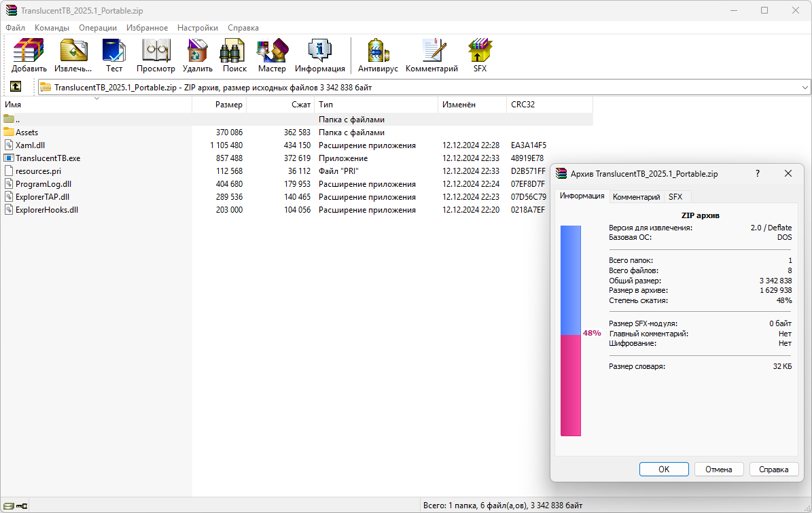Select the TranslucentTB.exe file name
This screenshot has width=812, height=513.
48,158
